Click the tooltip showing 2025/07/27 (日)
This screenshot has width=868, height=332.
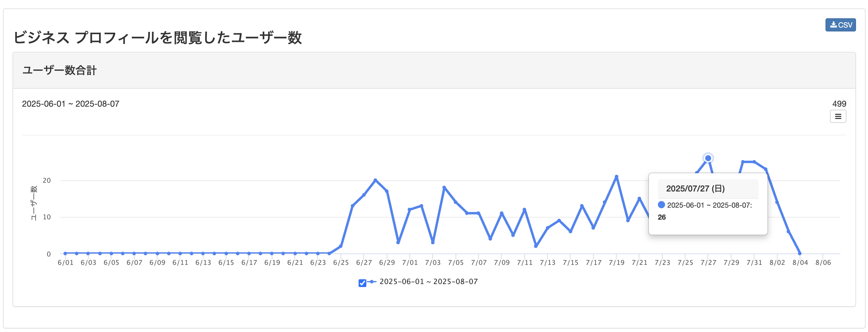pos(708,203)
